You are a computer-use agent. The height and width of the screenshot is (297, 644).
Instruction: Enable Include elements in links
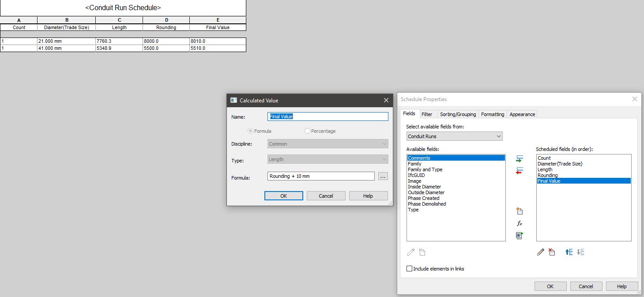[409, 268]
